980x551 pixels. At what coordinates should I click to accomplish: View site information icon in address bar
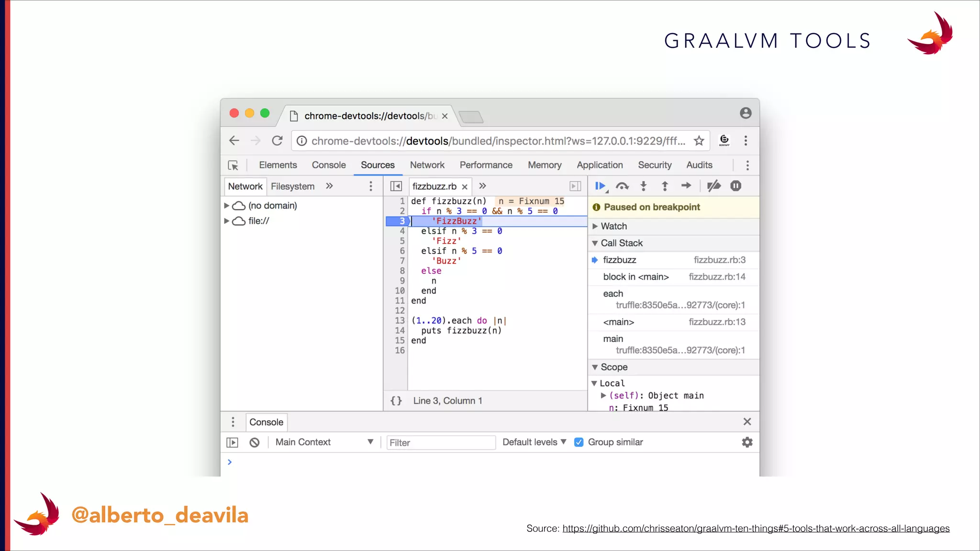coord(301,141)
